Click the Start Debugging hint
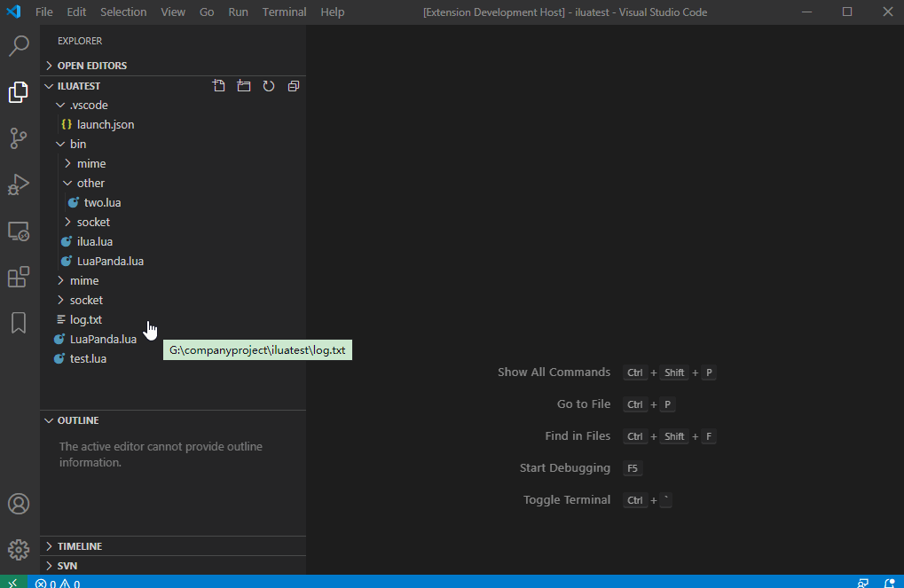 pyautogui.click(x=564, y=468)
